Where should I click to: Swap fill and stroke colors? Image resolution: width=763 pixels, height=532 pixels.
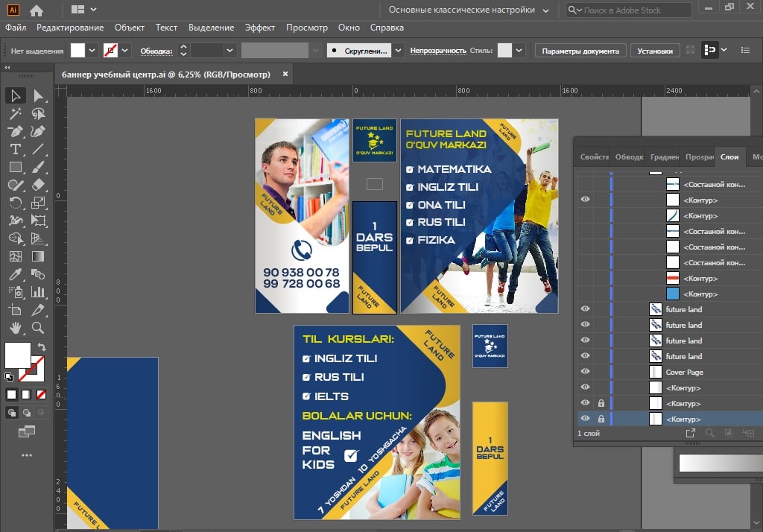(x=42, y=347)
